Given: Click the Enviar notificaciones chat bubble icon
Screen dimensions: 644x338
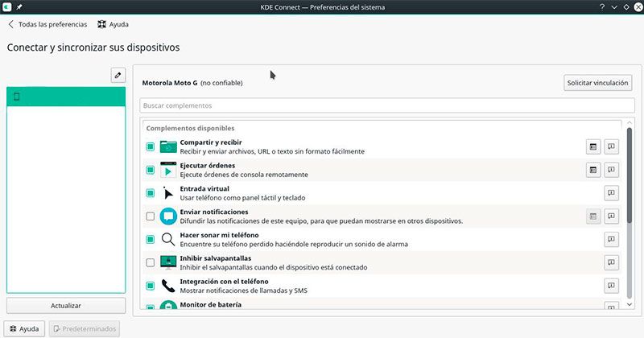Looking at the screenshot, I should (168, 216).
